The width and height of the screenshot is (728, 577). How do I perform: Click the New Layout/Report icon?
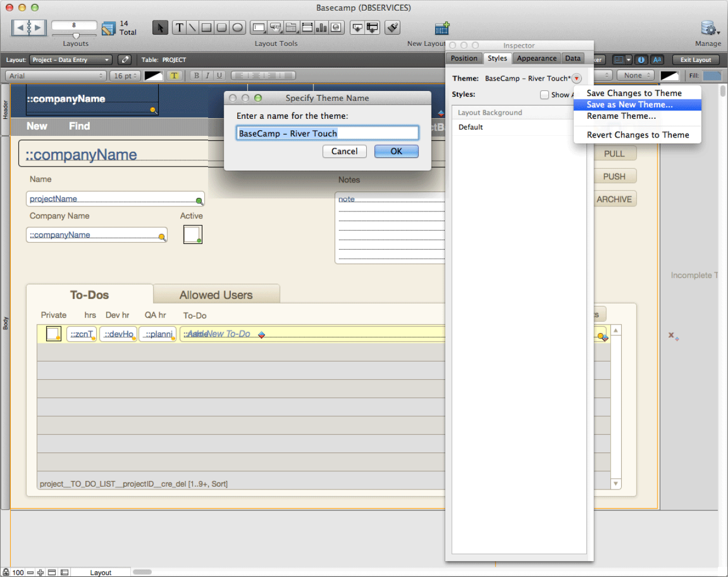(x=442, y=28)
